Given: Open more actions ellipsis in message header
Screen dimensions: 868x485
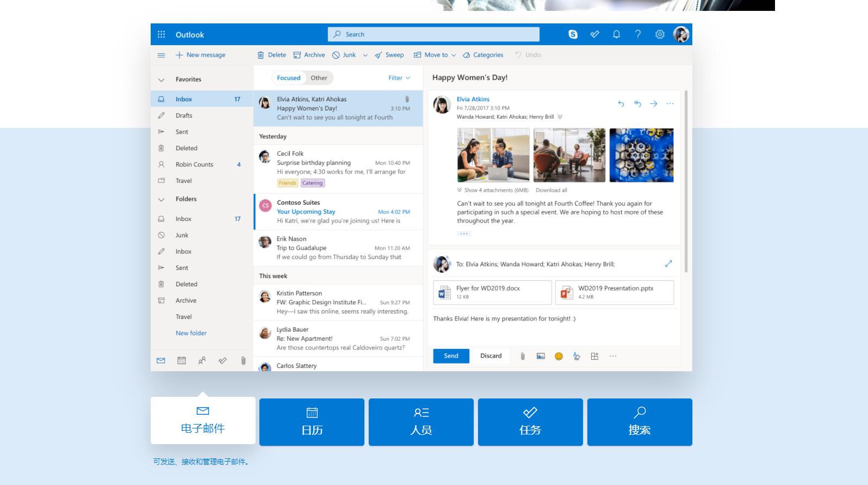Looking at the screenshot, I should pyautogui.click(x=669, y=103).
